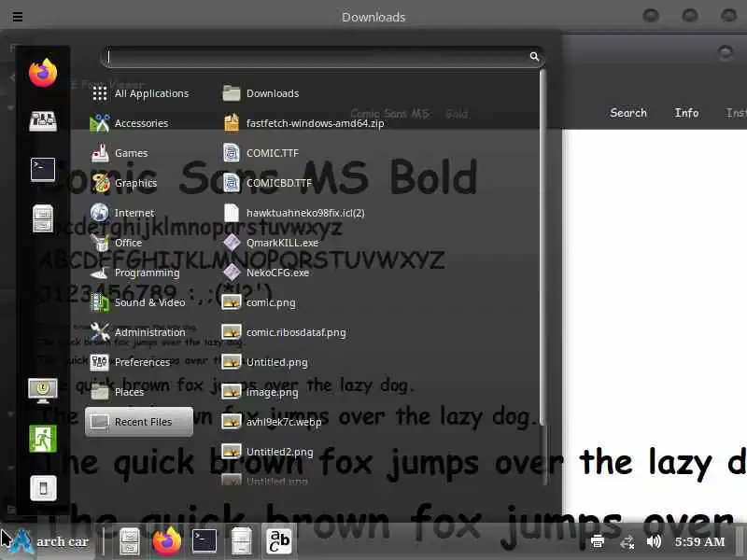Open avhl9ek7c.webp recent file
The image size is (747, 560).
click(272, 422)
